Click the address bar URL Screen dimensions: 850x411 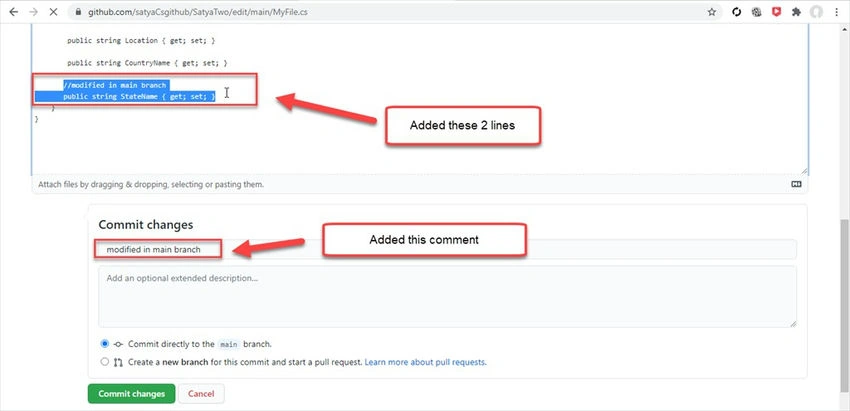[x=198, y=12]
